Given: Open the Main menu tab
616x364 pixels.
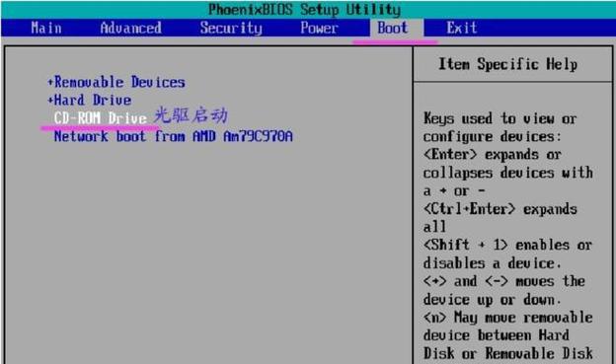Looking at the screenshot, I should [46, 28].
